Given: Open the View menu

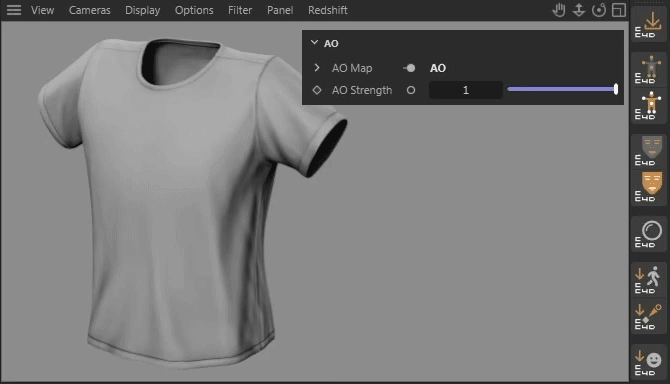Looking at the screenshot, I should click(x=42, y=10).
